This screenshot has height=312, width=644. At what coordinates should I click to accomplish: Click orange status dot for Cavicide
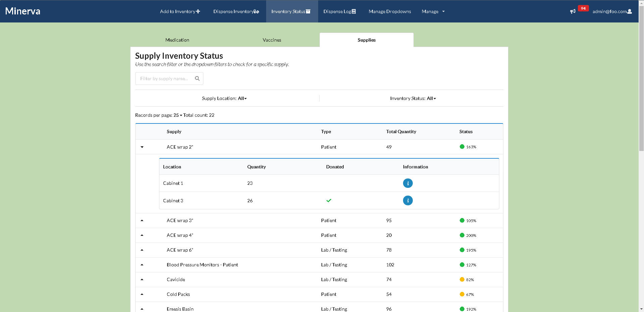pos(462,279)
